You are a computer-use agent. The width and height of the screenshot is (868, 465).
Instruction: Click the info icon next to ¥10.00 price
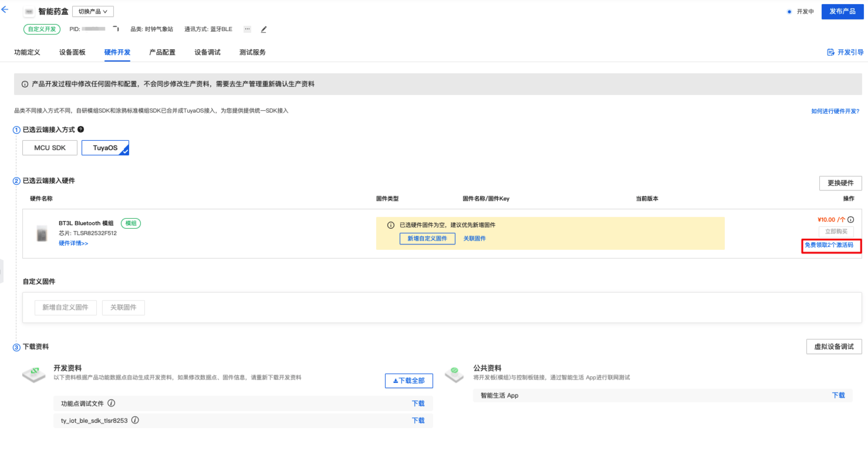tap(851, 220)
